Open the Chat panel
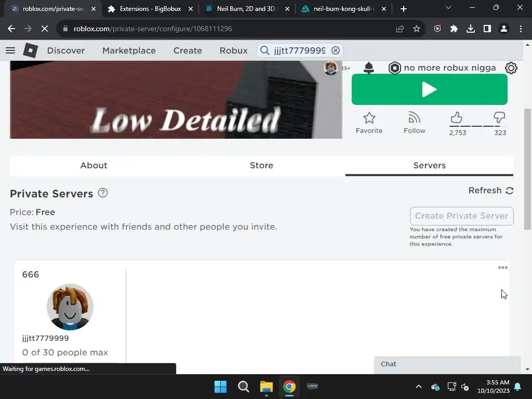532x399 pixels. pos(447,364)
